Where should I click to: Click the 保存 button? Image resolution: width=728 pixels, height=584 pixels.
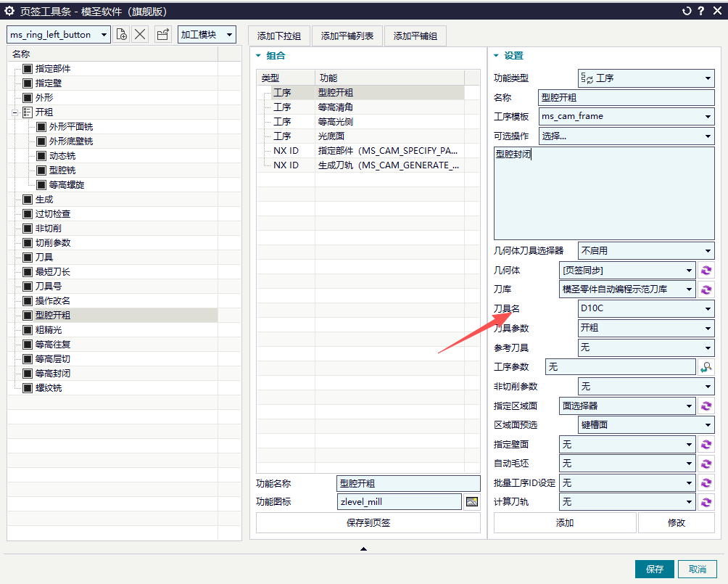655,569
